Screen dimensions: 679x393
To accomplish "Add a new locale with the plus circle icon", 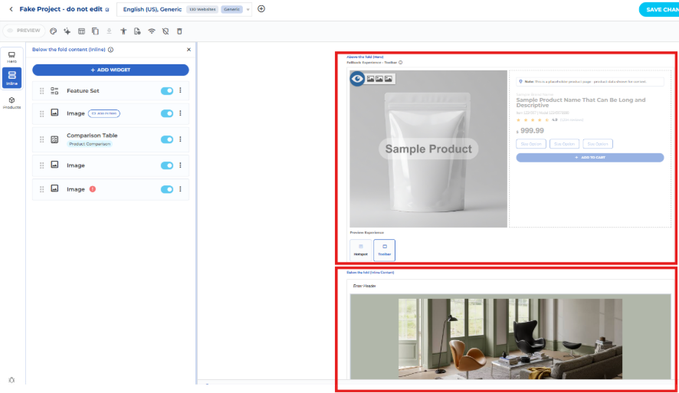I will 261,9.
